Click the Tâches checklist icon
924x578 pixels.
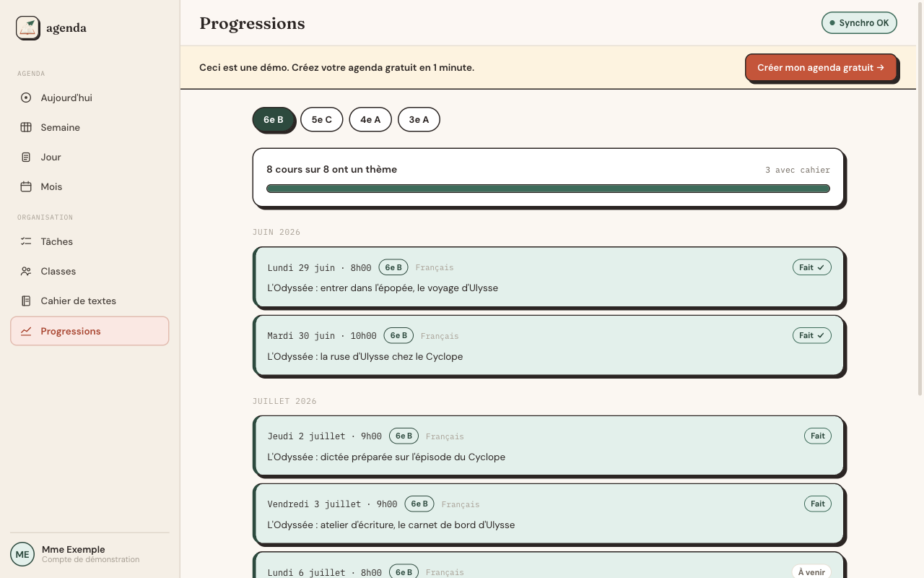[26, 241]
